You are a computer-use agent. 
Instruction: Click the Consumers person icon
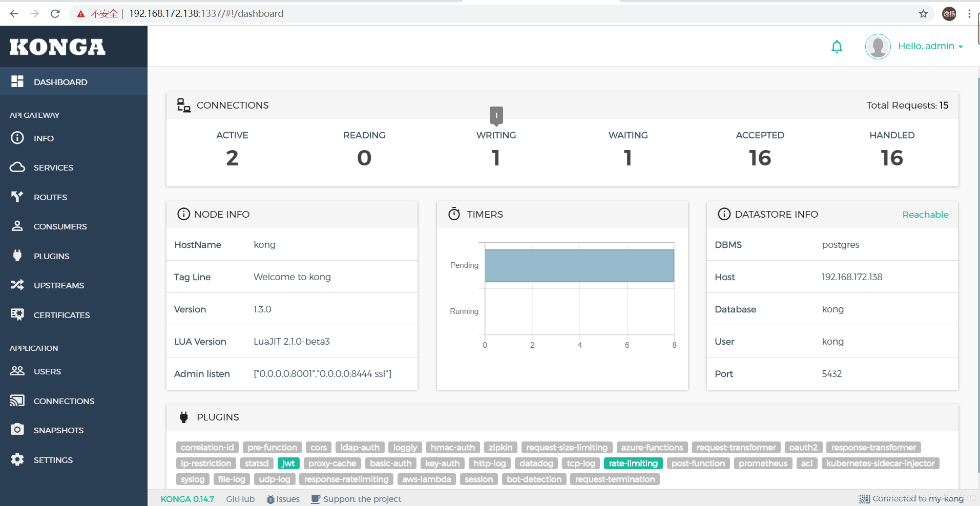pyautogui.click(x=17, y=226)
